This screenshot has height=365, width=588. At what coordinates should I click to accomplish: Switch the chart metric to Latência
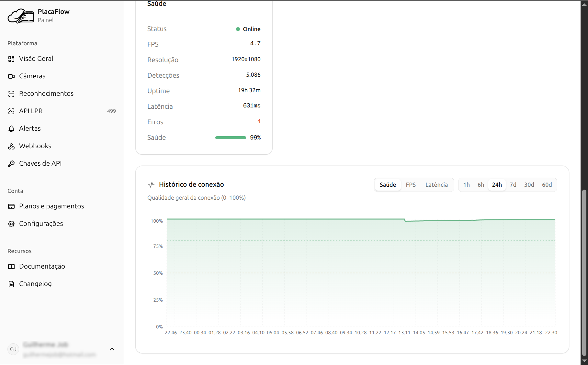point(436,185)
